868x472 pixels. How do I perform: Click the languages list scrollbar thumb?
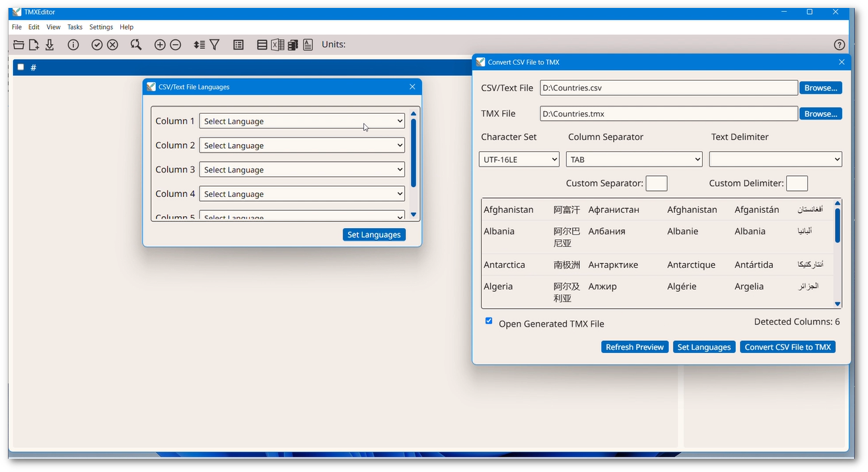pos(414,153)
